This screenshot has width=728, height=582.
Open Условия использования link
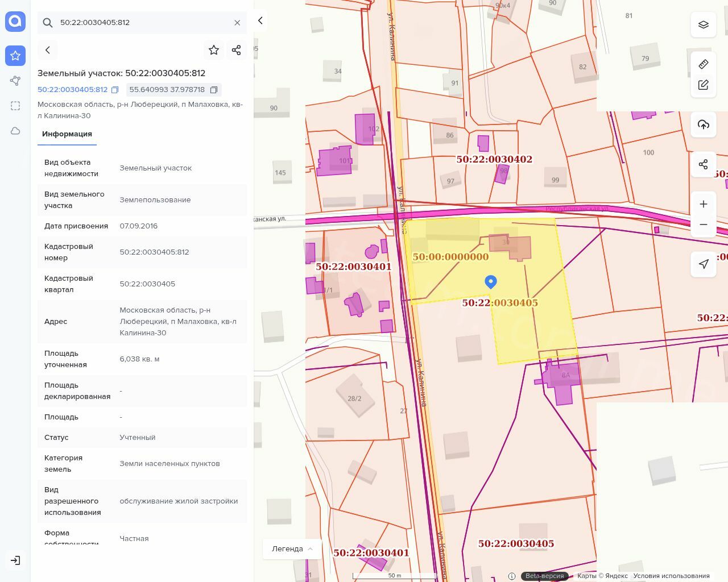(671, 576)
